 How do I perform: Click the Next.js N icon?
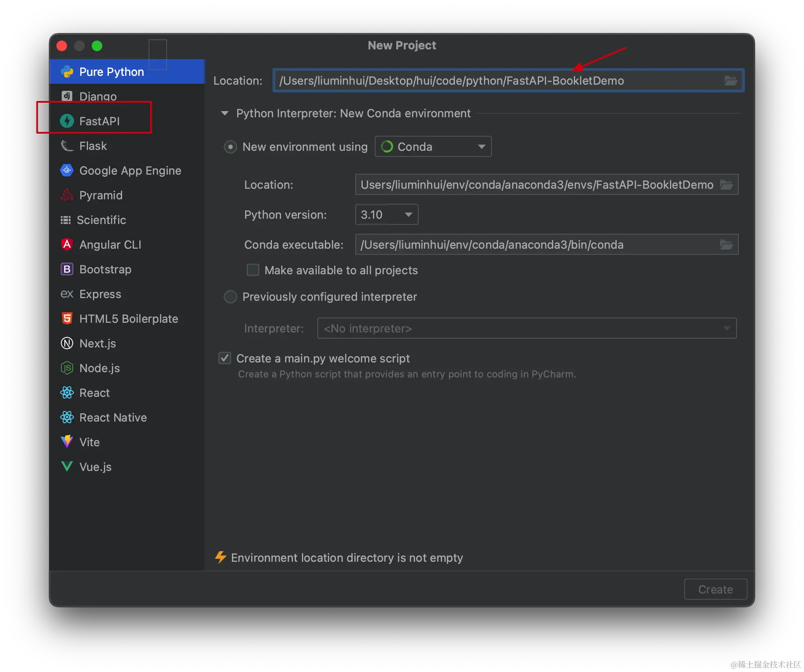[x=67, y=343]
